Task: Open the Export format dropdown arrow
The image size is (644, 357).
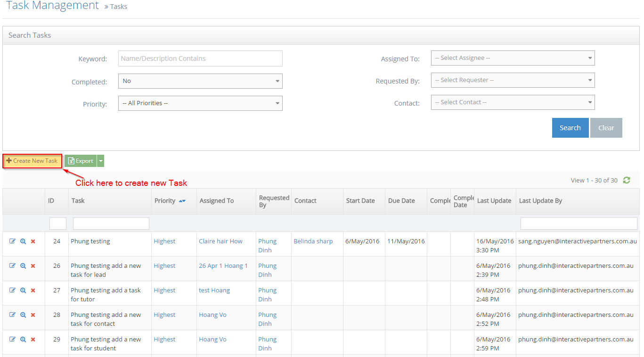Action: click(x=100, y=160)
